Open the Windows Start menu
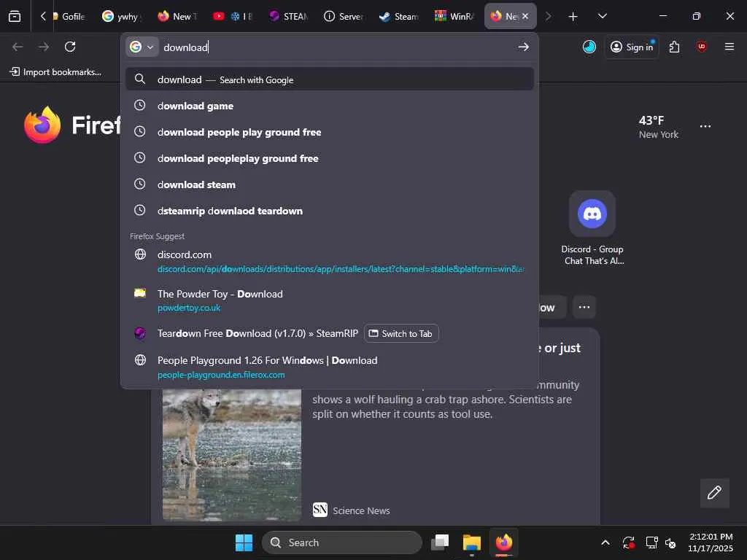747x560 pixels. click(244, 542)
